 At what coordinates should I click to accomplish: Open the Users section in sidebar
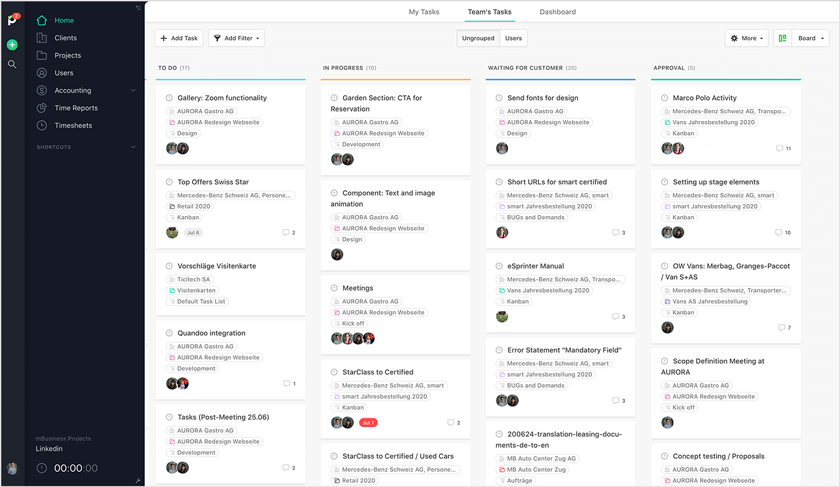[x=64, y=73]
